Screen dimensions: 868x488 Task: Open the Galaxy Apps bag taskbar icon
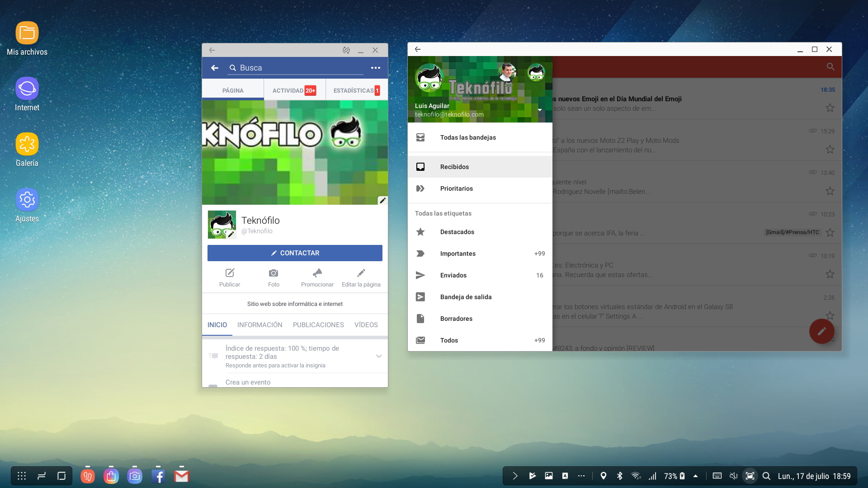pyautogui.click(x=111, y=476)
